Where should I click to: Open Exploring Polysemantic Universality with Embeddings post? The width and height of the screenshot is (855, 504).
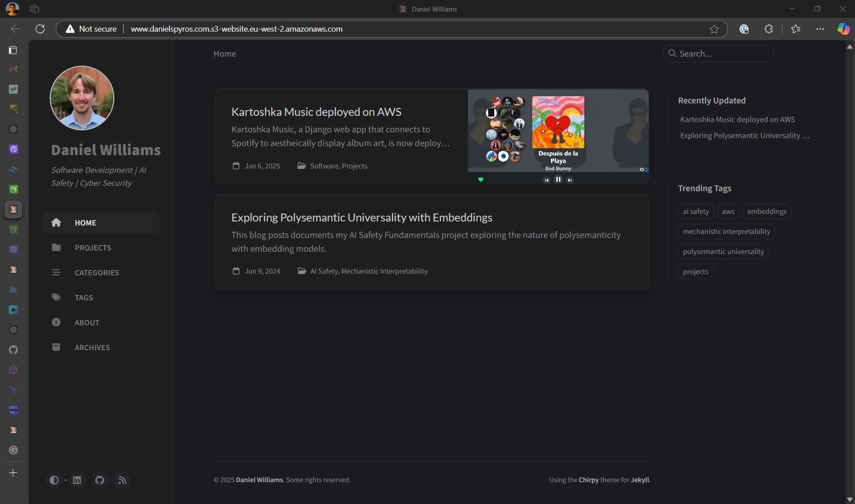point(362,217)
